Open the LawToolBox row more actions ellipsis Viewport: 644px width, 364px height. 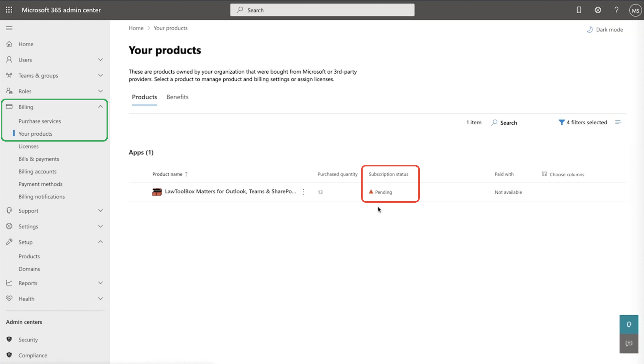[x=303, y=192]
